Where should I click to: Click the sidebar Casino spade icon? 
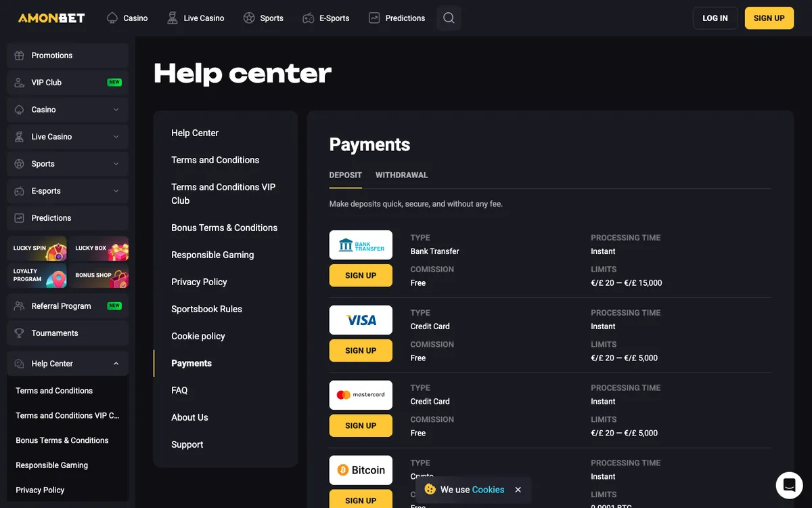point(19,110)
